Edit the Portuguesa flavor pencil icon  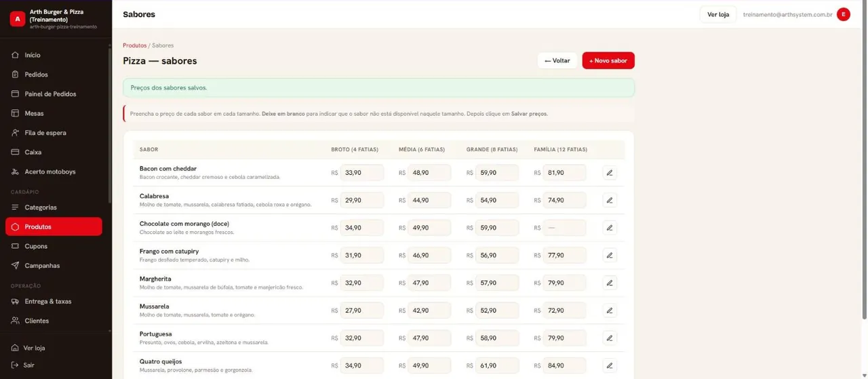tap(610, 338)
